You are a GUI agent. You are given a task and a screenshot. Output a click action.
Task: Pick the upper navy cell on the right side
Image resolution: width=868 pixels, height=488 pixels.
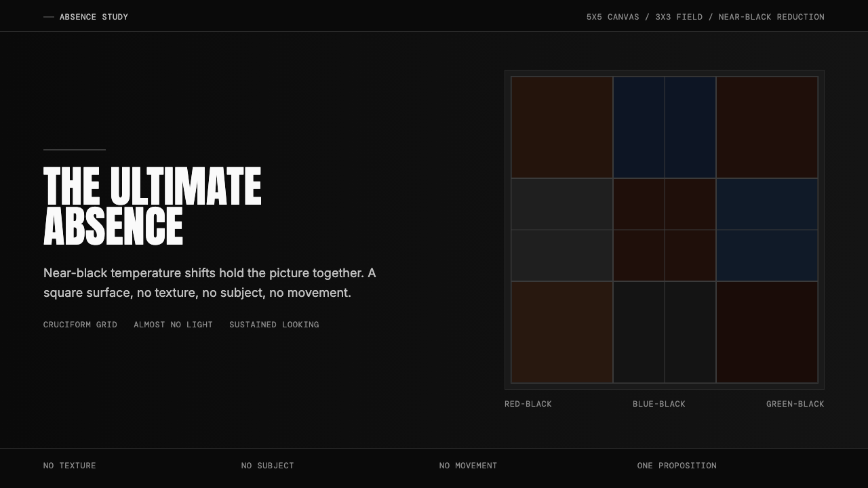(x=767, y=204)
